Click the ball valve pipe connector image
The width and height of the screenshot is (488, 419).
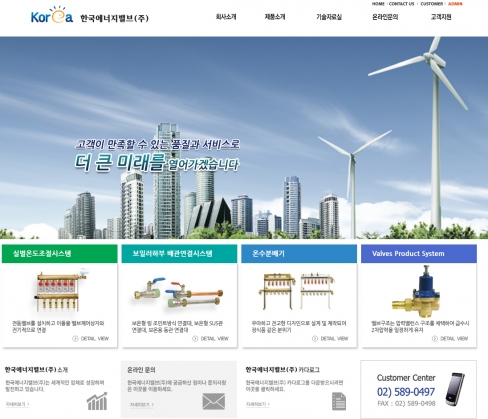[x=179, y=292]
